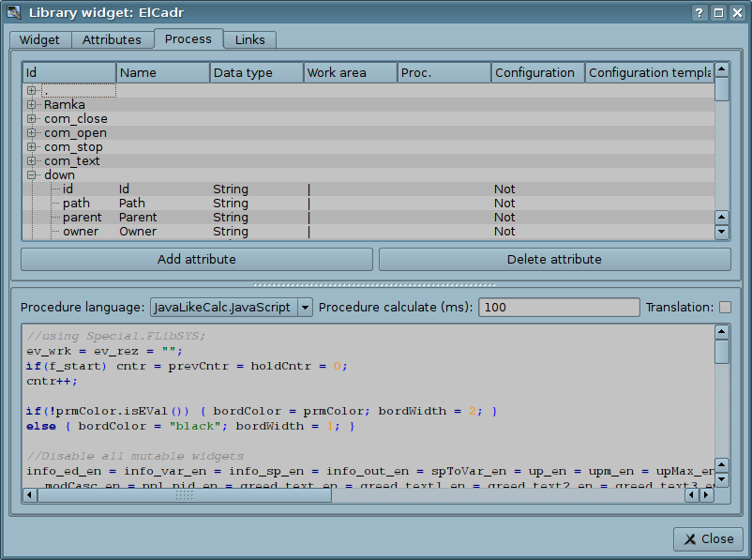
Task: Click the attribute table scroll down arrow
Action: pyautogui.click(x=721, y=232)
